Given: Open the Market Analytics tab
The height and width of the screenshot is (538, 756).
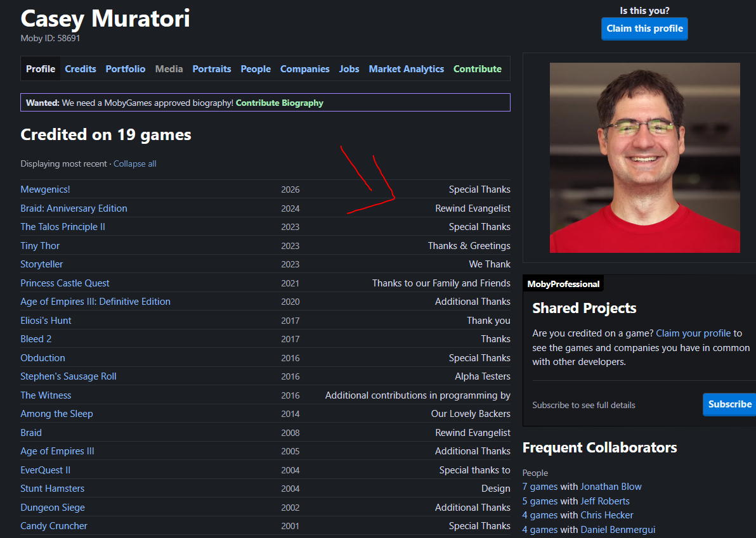Looking at the screenshot, I should 407,69.
